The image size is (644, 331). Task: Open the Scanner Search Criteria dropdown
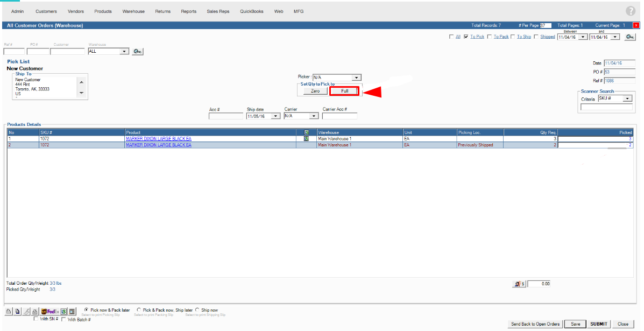pyautogui.click(x=627, y=98)
